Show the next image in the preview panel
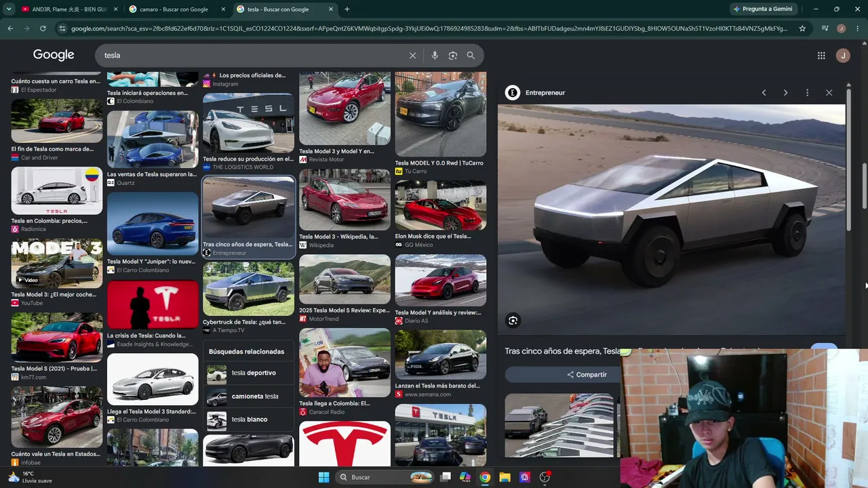The width and height of the screenshot is (868, 488). (785, 93)
